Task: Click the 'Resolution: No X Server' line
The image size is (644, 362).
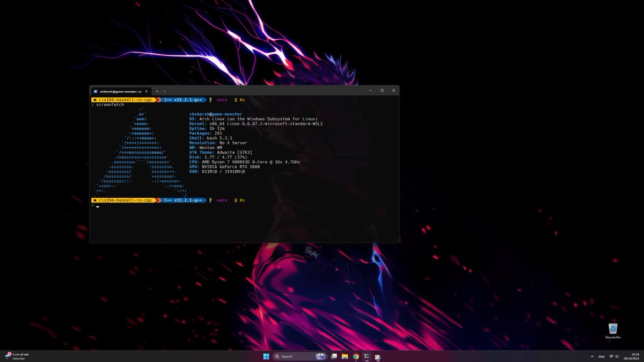Action: click(218, 143)
